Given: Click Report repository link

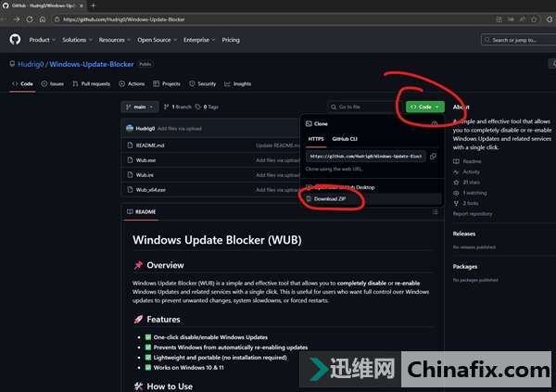Looking at the screenshot, I should 473,213.
